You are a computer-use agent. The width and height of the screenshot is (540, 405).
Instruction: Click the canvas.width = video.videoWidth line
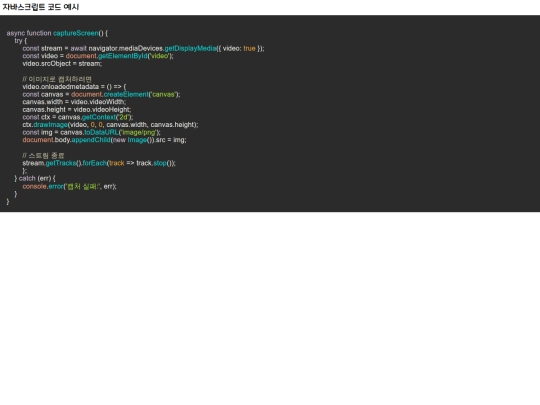point(74,102)
